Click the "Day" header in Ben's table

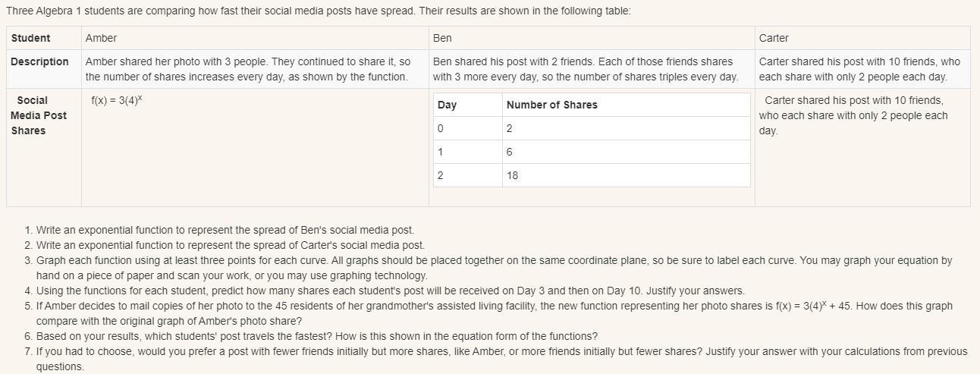pos(447,105)
